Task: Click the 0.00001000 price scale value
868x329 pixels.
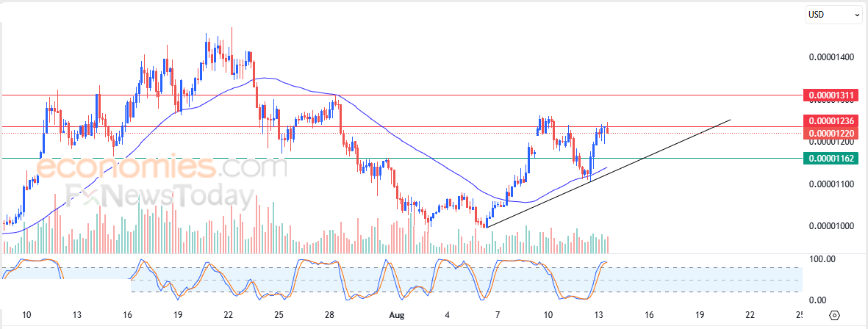Action: tap(833, 225)
